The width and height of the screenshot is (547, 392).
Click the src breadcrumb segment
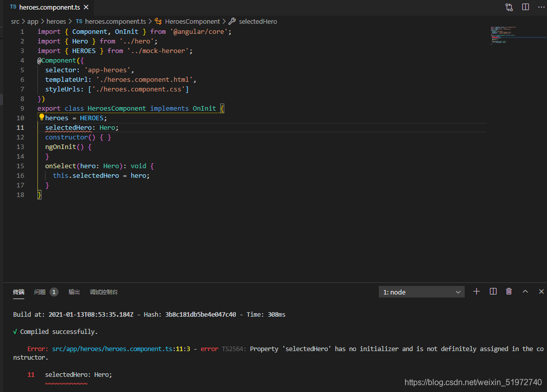point(15,21)
